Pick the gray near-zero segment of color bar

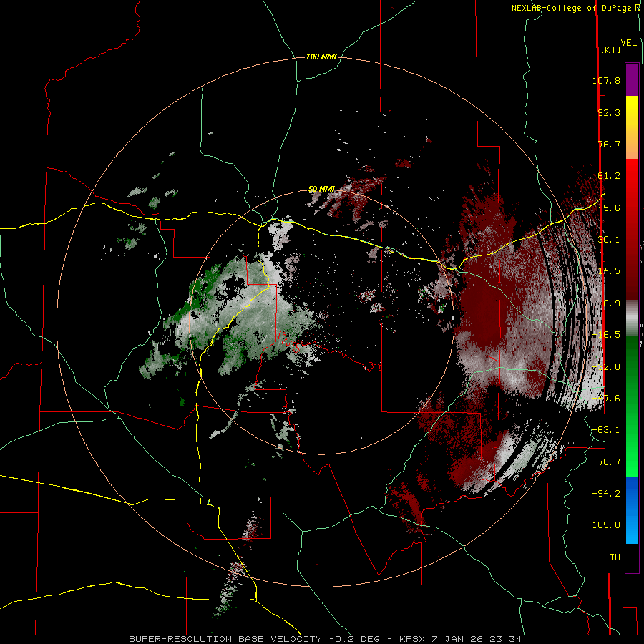(x=632, y=318)
